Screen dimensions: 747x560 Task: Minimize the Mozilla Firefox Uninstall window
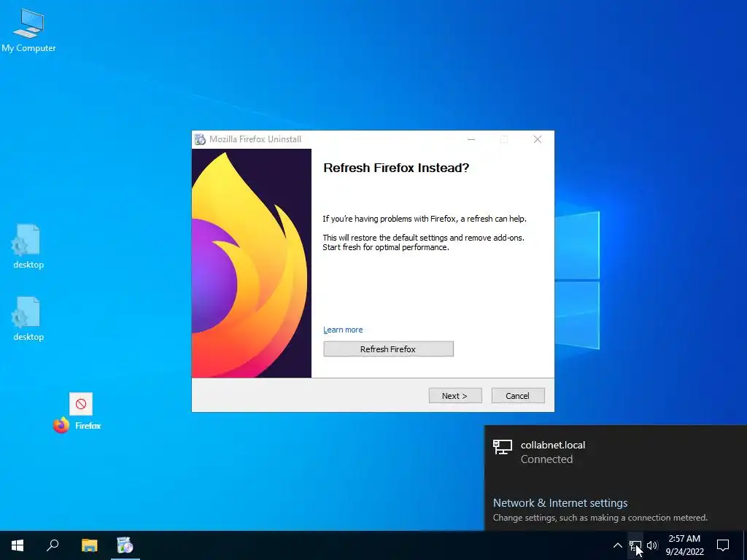(471, 139)
